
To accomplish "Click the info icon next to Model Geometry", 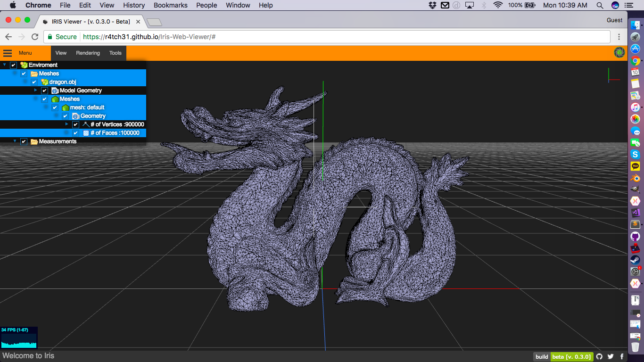I will (x=56, y=90).
